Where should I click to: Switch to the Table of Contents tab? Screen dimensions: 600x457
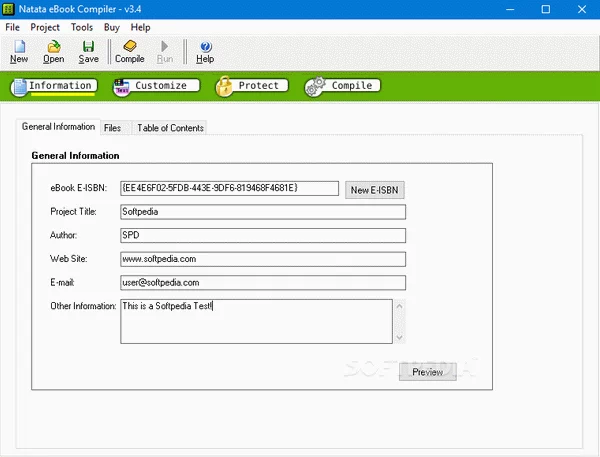[170, 128]
